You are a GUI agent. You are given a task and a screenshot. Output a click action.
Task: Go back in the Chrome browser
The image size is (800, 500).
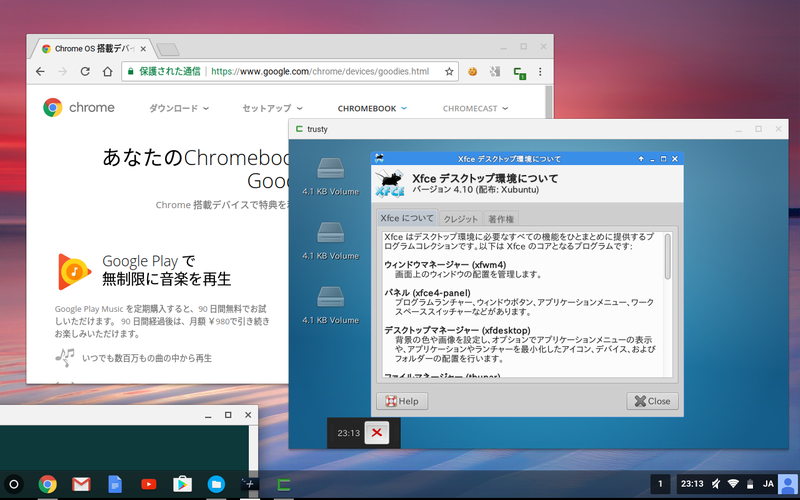pos(40,71)
